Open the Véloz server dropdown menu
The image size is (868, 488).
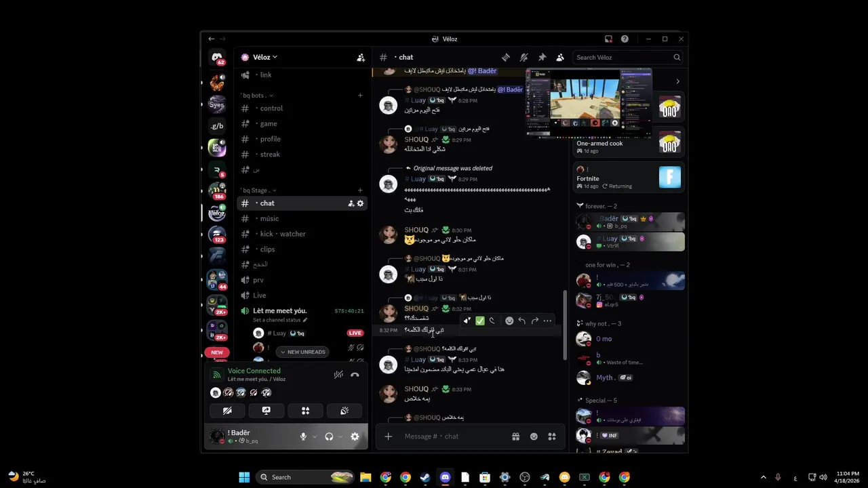[265, 58]
